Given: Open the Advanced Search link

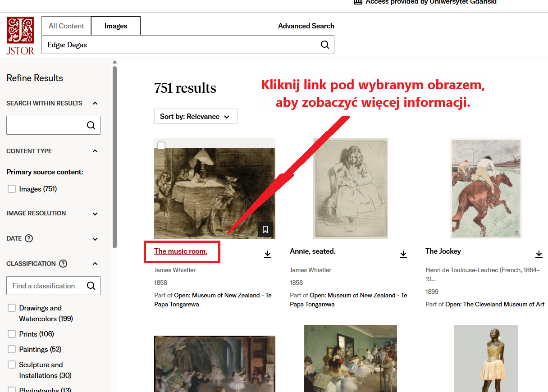Looking at the screenshot, I should pyautogui.click(x=306, y=26).
